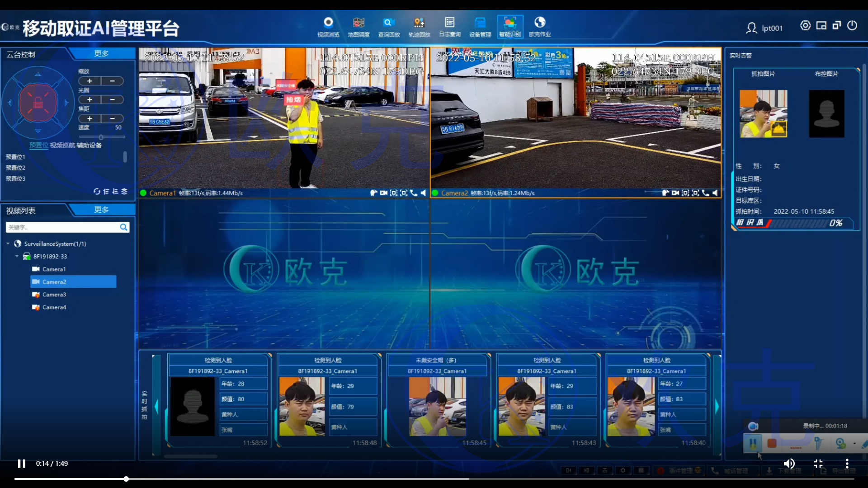Open the 查询回放 query playback module
Screen dimensions: 868x488
pos(389,27)
